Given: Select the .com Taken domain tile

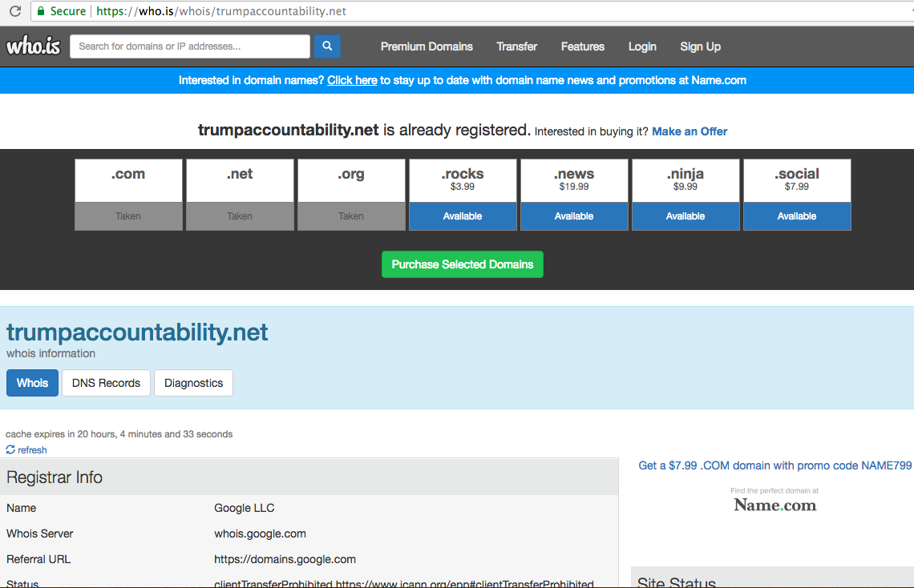Looking at the screenshot, I should (128, 195).
